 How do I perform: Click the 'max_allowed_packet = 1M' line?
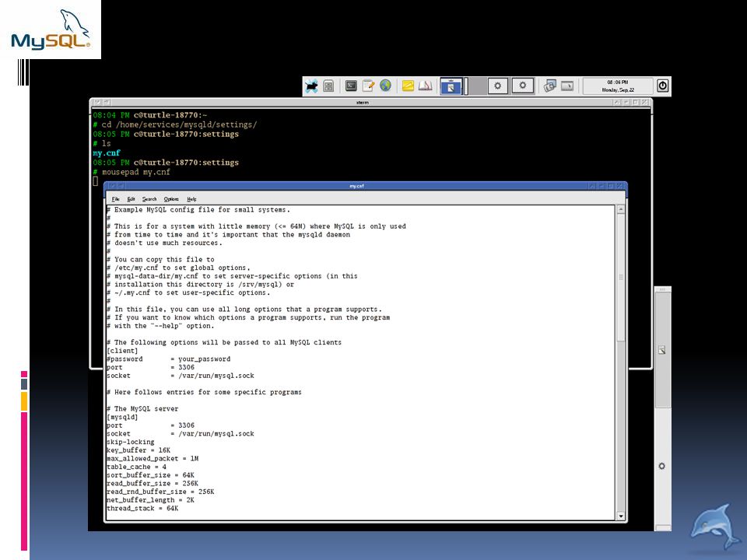pyautogui.click(x=153, y=459)
